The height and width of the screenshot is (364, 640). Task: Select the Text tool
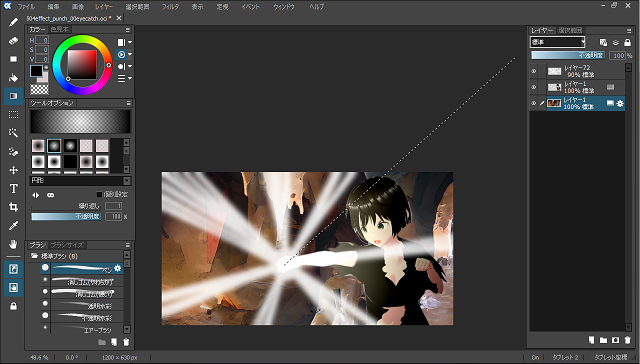(x=13, y=188)
